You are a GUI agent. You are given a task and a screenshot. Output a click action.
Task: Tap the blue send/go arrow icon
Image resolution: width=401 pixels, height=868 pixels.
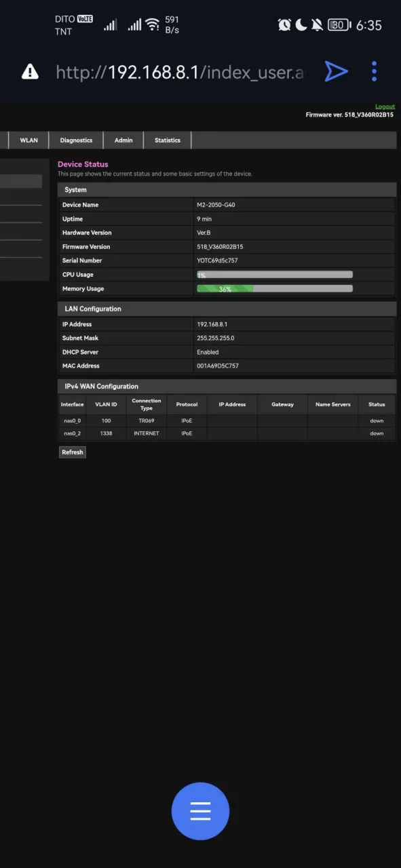(336, 71)
